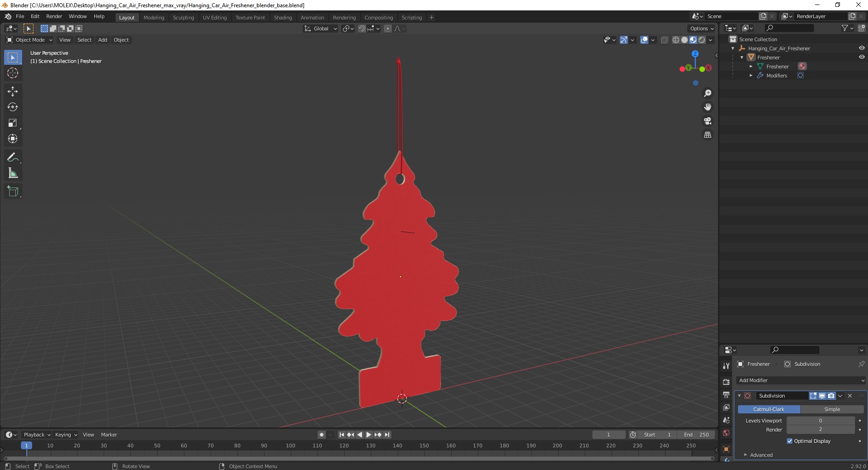
Task: Open the Add Modifier dropdown
Action: [x=800, y=380]
